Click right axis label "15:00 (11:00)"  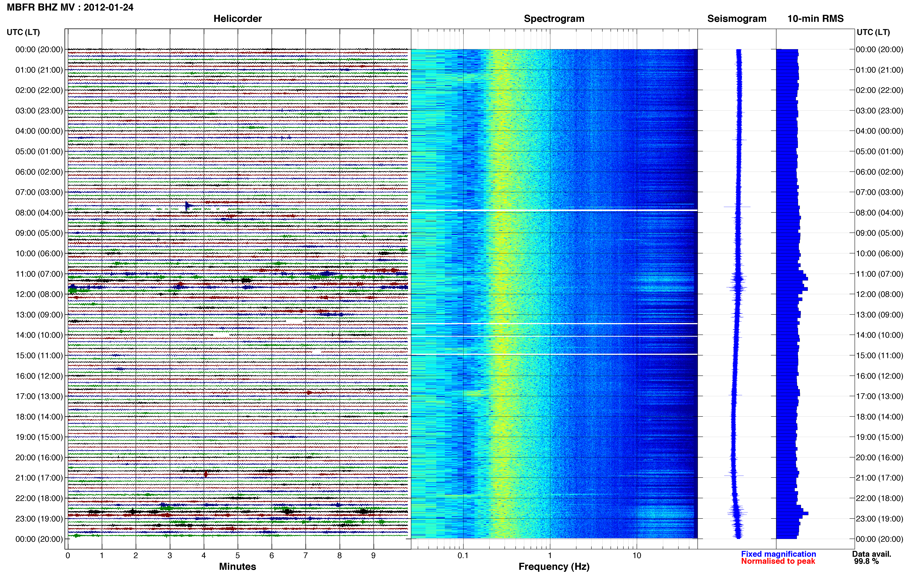pyautogui.click(x=879, y=355)
